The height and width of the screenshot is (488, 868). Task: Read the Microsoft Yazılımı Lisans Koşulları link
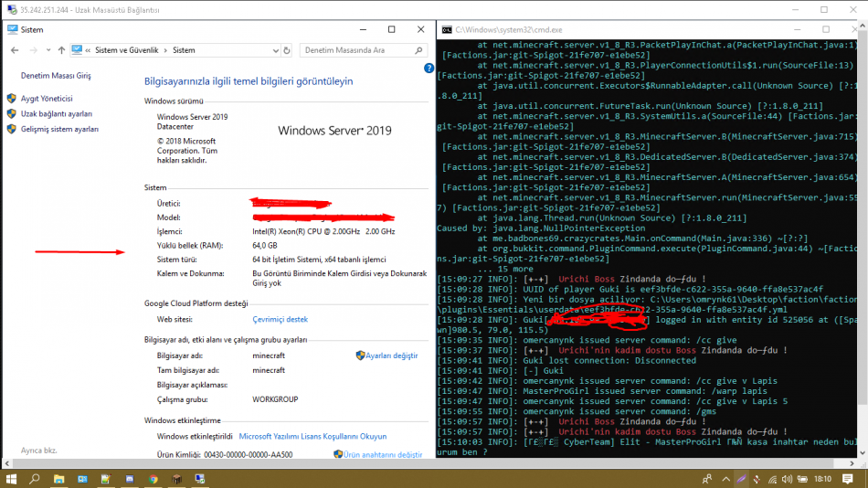point(312,437)
